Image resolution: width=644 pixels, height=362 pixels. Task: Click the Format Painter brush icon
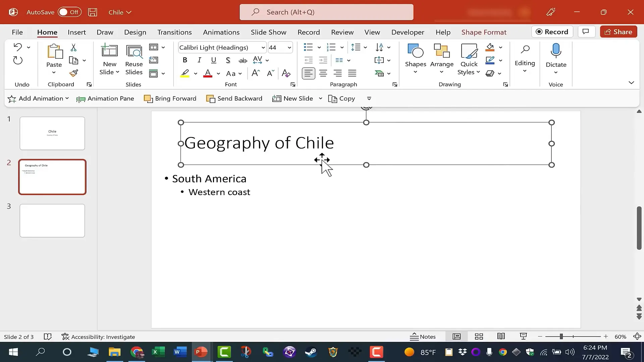[x=73, y=73]
